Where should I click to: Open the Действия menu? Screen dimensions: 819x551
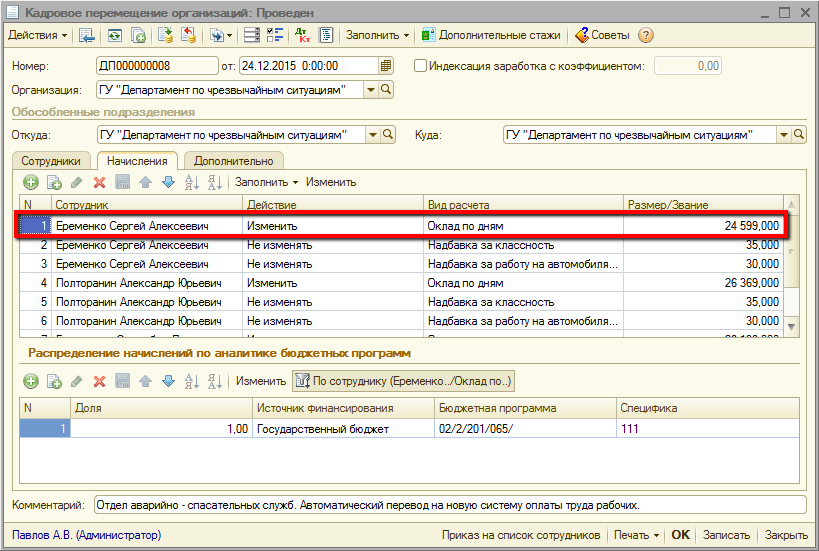(x=38, y=35)
